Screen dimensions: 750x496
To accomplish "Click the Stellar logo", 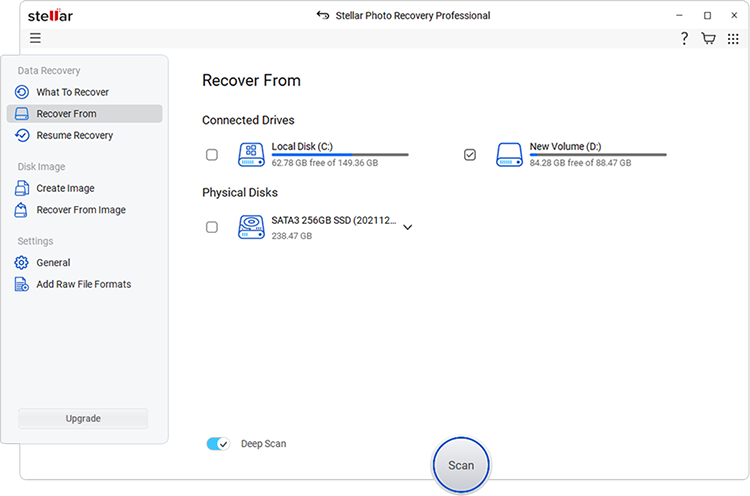I will coord(50,15).
